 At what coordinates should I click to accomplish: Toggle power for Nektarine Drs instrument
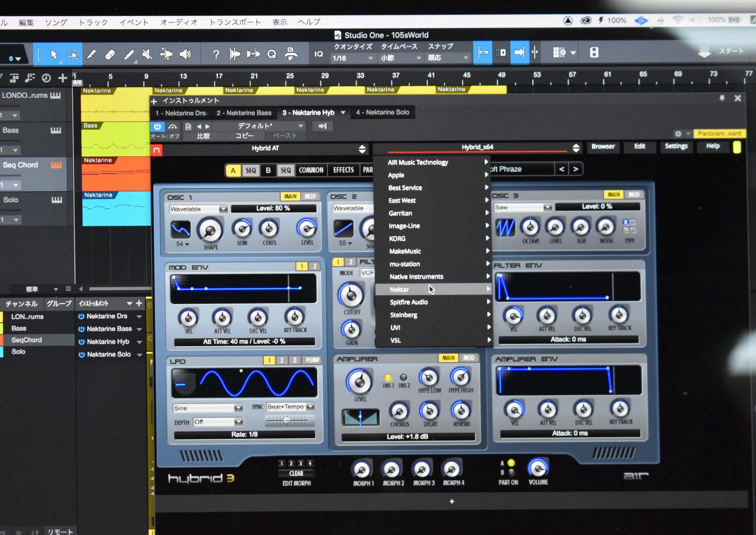point(81,316)
